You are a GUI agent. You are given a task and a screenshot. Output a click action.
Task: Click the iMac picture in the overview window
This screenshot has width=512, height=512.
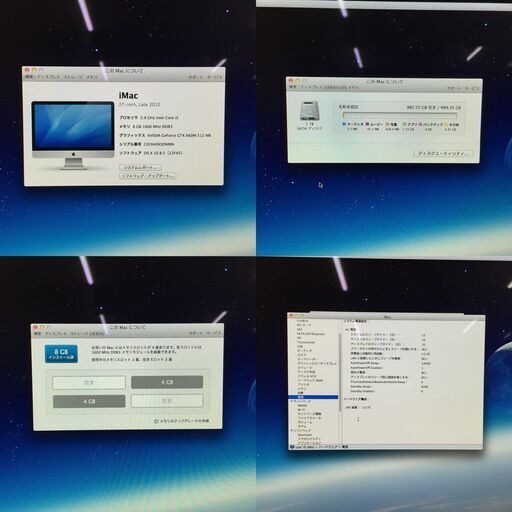(73, 135)
